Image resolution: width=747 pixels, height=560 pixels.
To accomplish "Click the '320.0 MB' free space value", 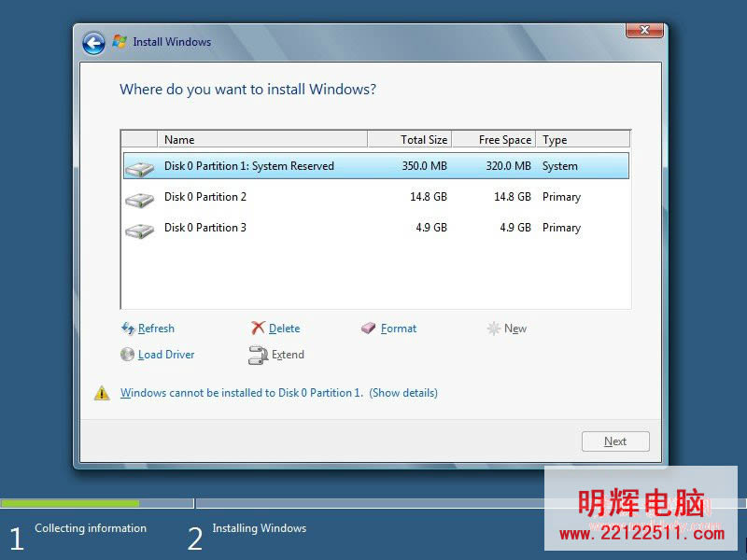I will click(x=508, y=166).
